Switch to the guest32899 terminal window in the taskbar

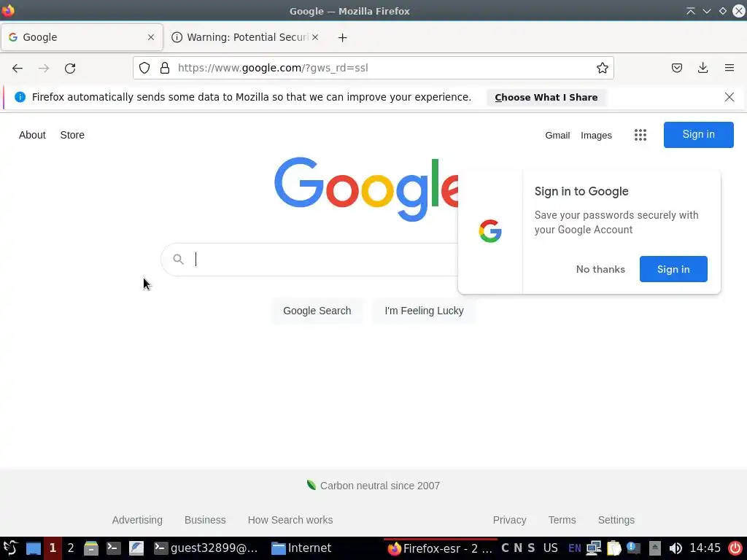tap(206, 548)
